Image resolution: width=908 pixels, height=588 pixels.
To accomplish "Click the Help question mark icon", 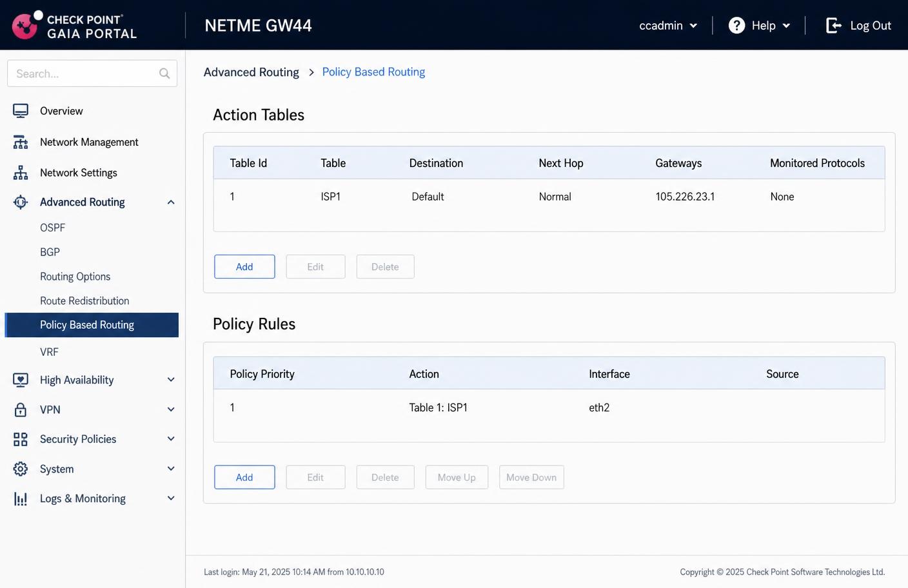I will coord(736,25).
